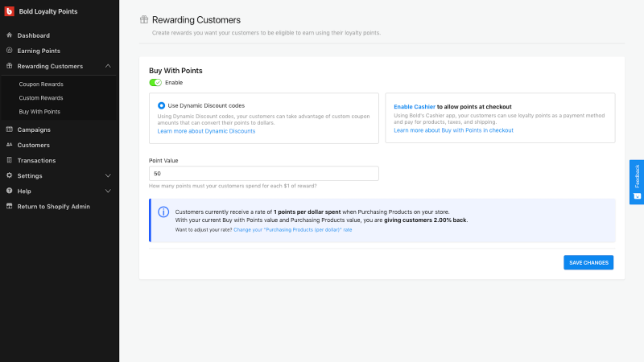
Task: Click the Point Value label
Action: pos(163,160)
